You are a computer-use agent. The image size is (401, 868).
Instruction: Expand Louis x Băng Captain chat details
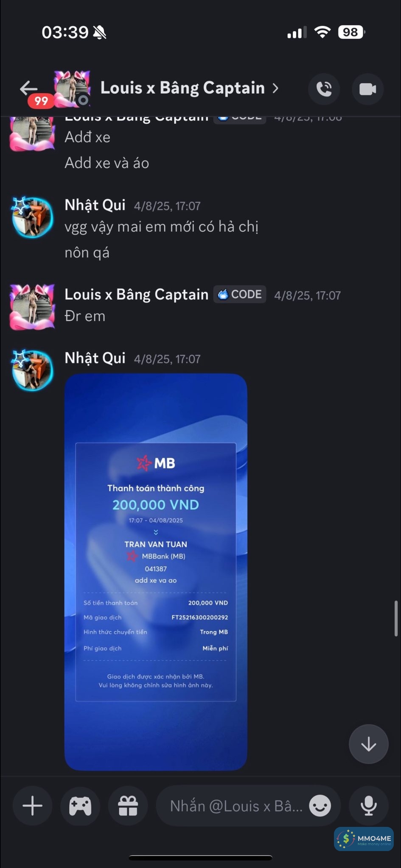pos(276,88)
